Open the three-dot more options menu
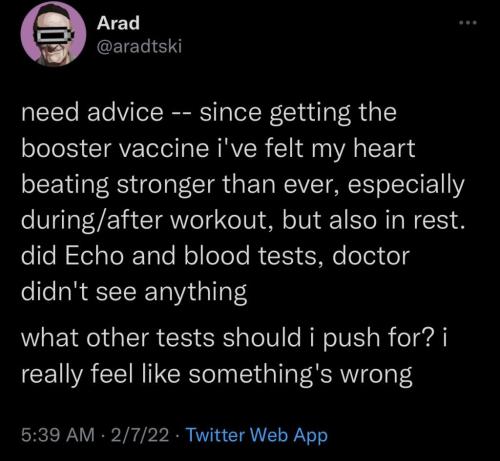 click(468, 23)
